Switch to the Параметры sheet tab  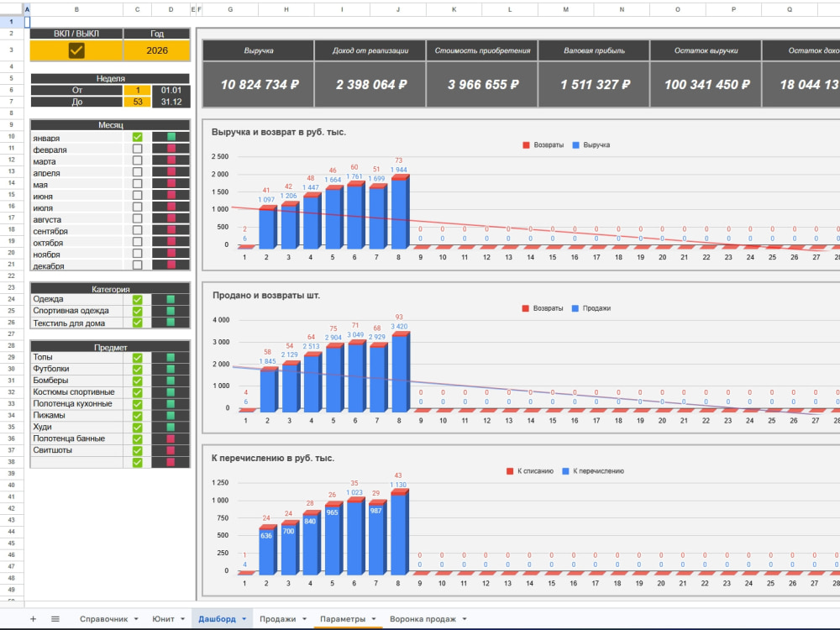(x=343, y=619)
